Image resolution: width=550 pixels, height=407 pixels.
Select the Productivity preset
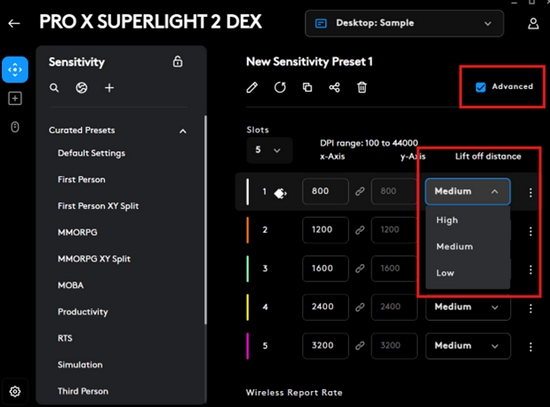coord(83,312)
